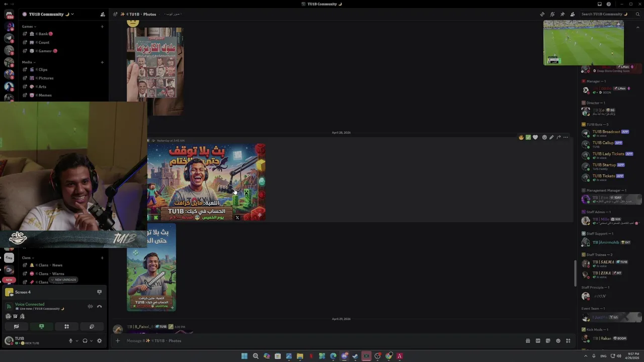Create a channel in Media category
644x362 pixels.
point(102,62)
